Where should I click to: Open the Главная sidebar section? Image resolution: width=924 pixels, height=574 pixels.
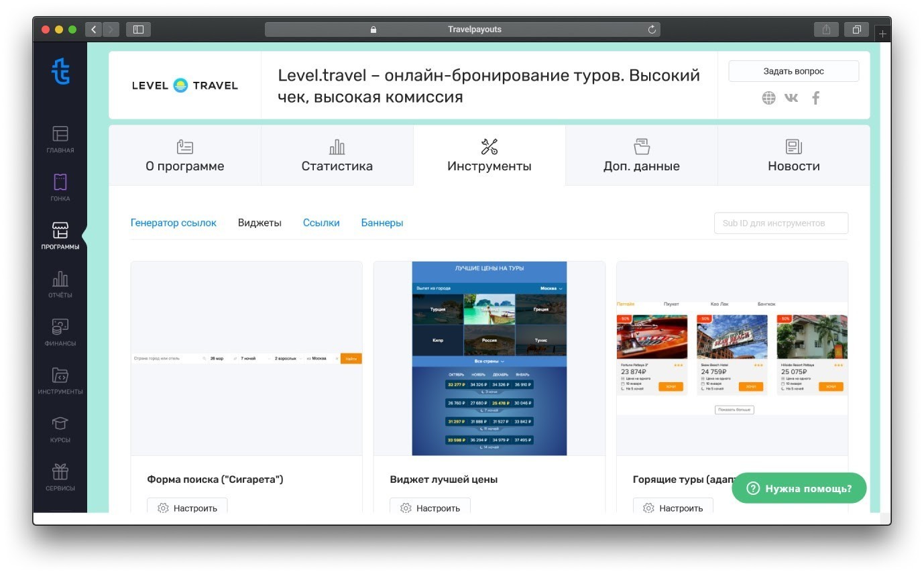point(60,139)
